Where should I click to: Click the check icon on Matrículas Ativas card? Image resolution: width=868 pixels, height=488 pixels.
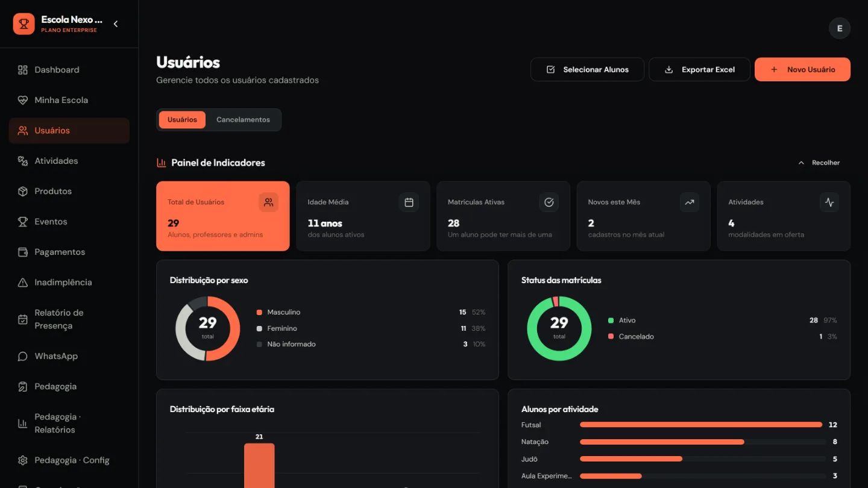(x=549, y=202)
